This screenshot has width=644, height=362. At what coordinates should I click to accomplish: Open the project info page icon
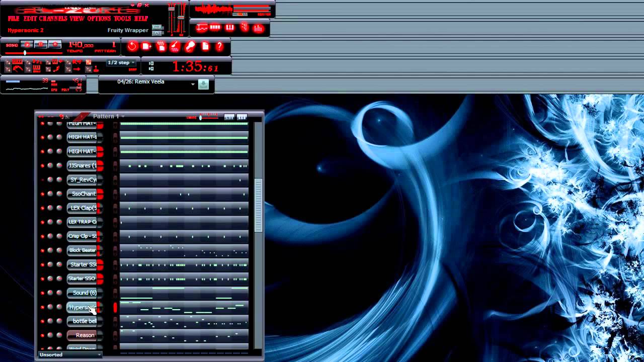click(205, 47)
